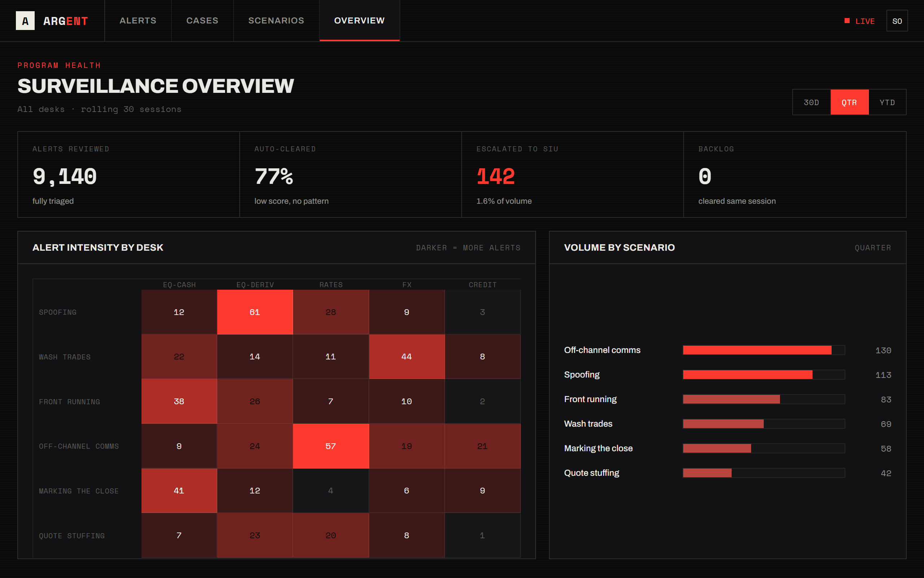Click the EQ-CASH column header

pos(179,285)
